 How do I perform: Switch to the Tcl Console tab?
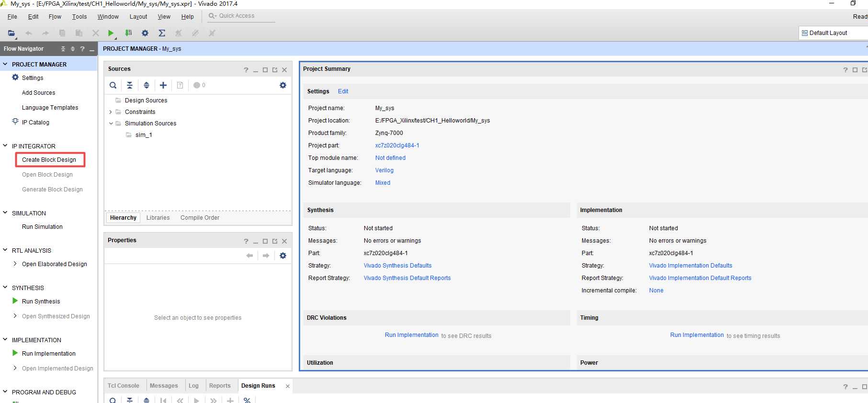pos(124,386)
